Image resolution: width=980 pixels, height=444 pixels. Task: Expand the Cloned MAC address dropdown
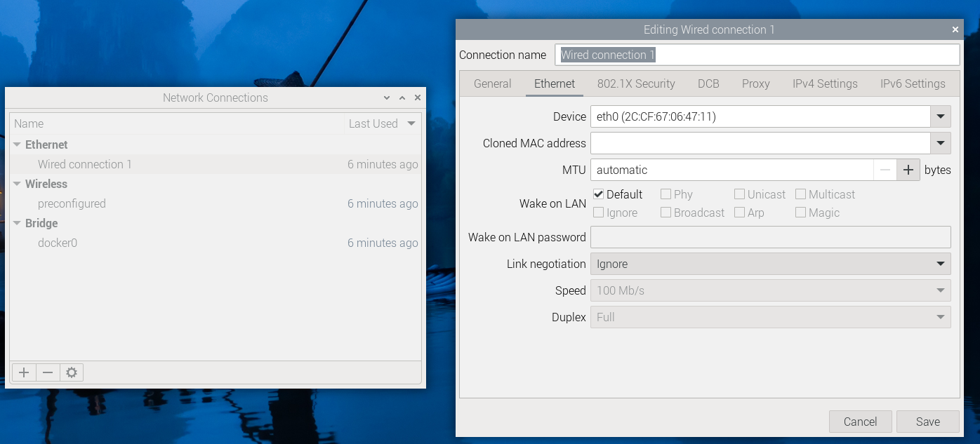(940, 143)
